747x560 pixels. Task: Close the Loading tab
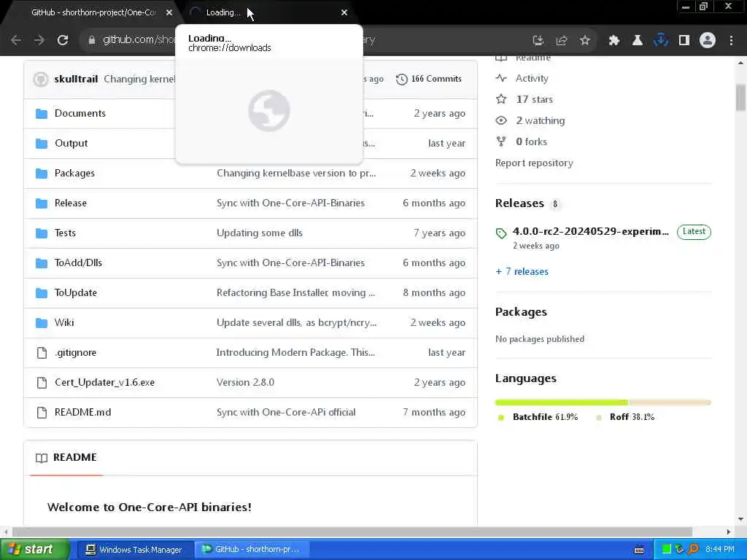click(x=344, y=12)
